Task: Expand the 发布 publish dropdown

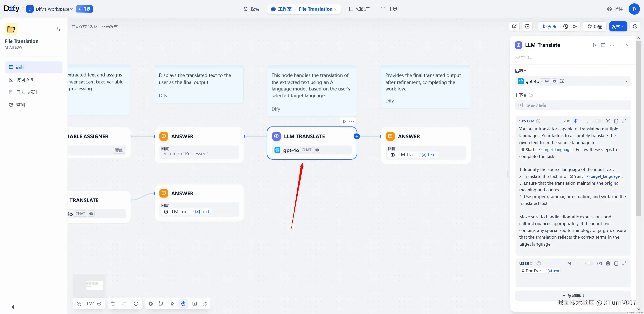Action: tap(618, 27)
